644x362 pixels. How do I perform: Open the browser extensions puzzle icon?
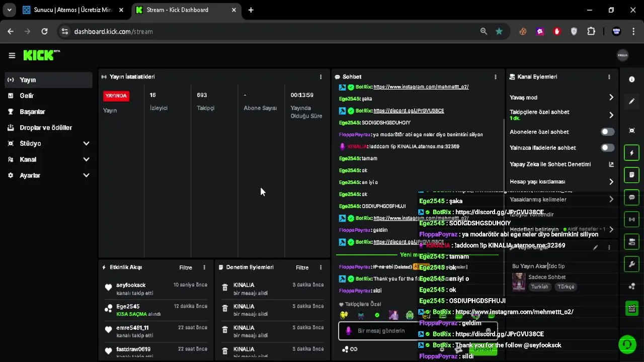(x=591, y=31)
